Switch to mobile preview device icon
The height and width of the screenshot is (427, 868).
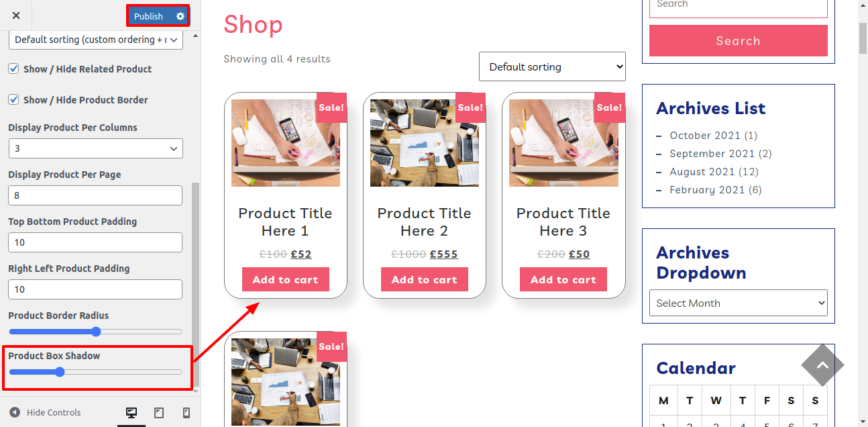click(x=186, y=413)
